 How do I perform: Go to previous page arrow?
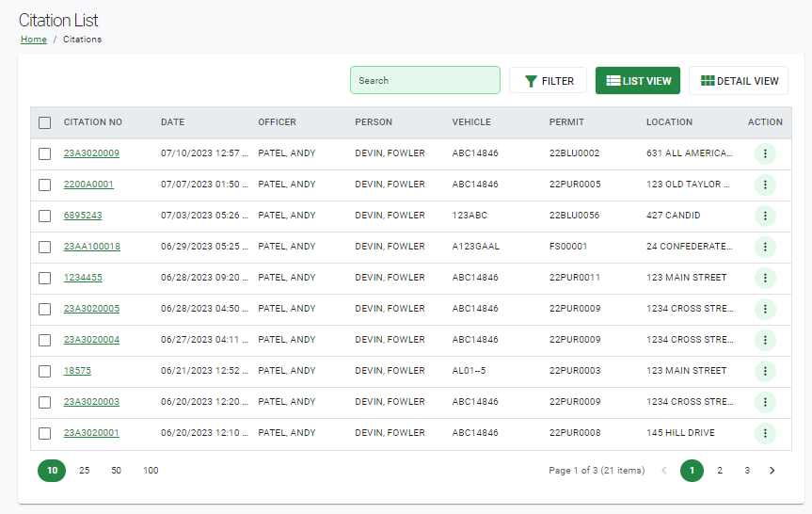click(664, 471)
